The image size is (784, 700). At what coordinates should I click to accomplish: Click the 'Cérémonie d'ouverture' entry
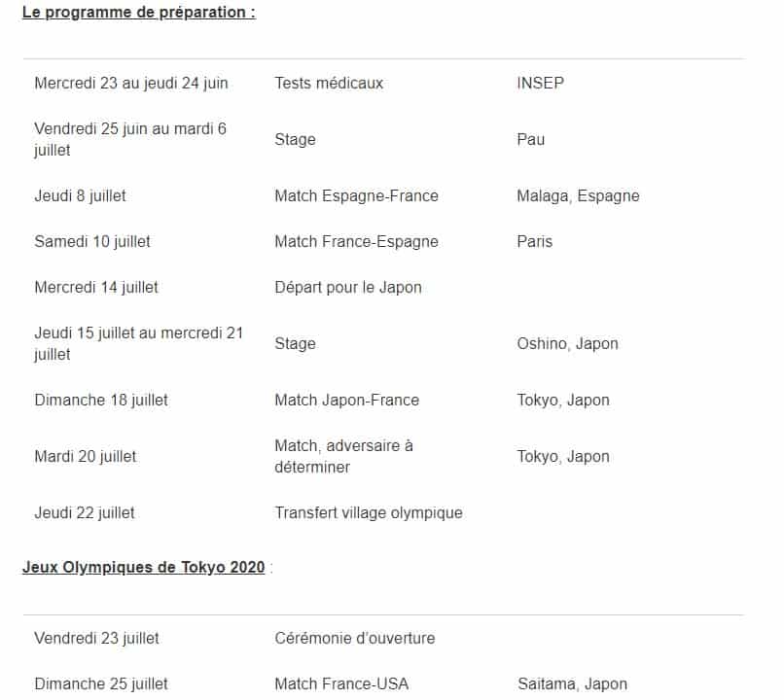(x=354, y=638)
